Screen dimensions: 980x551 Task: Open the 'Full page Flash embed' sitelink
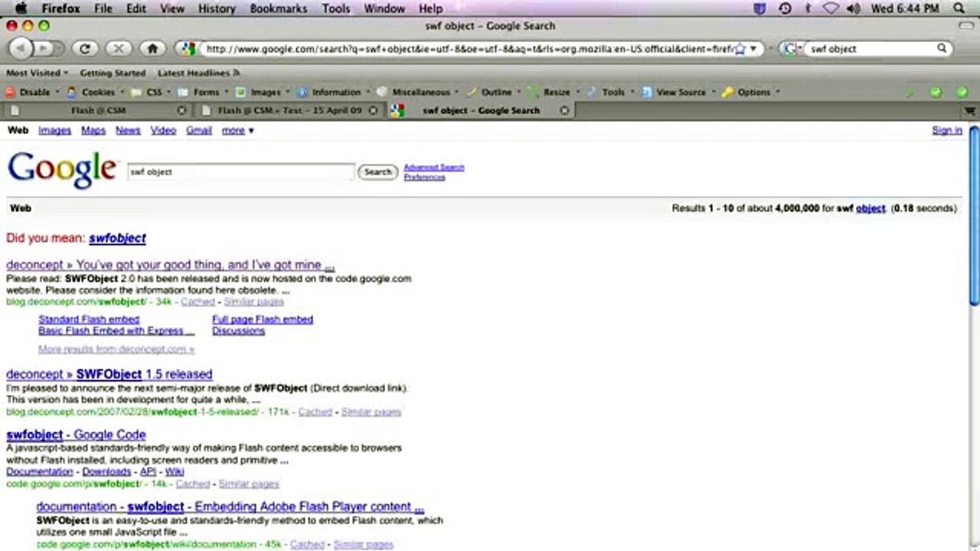click(263, 319)
